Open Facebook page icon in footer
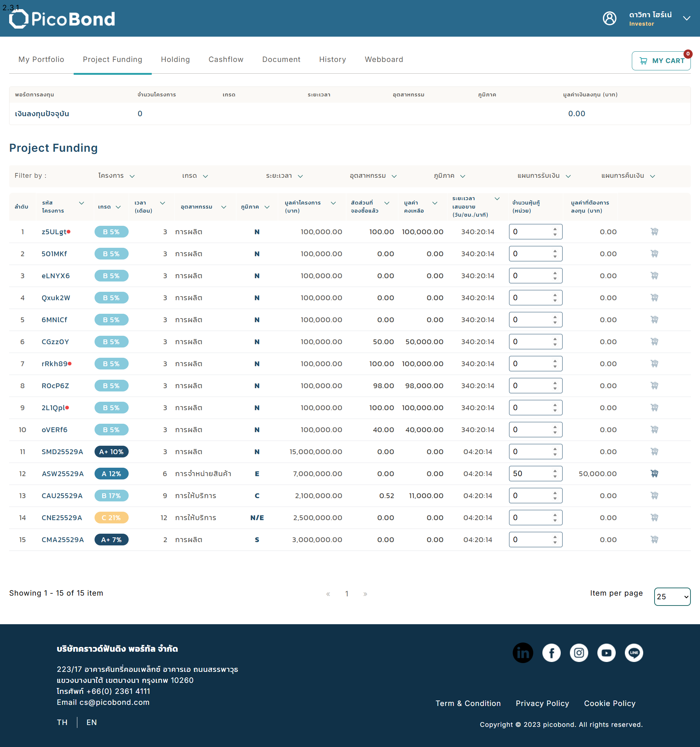The image size is (700, 747). click(x=551, y=653)
